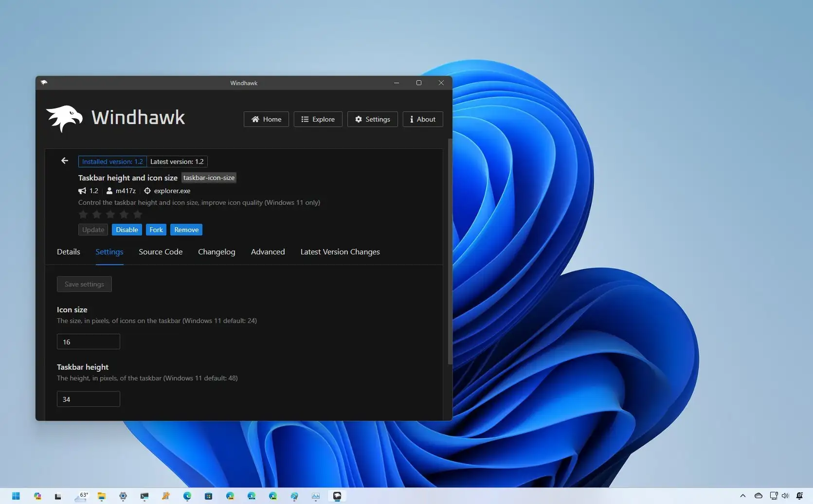Fork the mod using the Fork button

(x=156, y=229)
